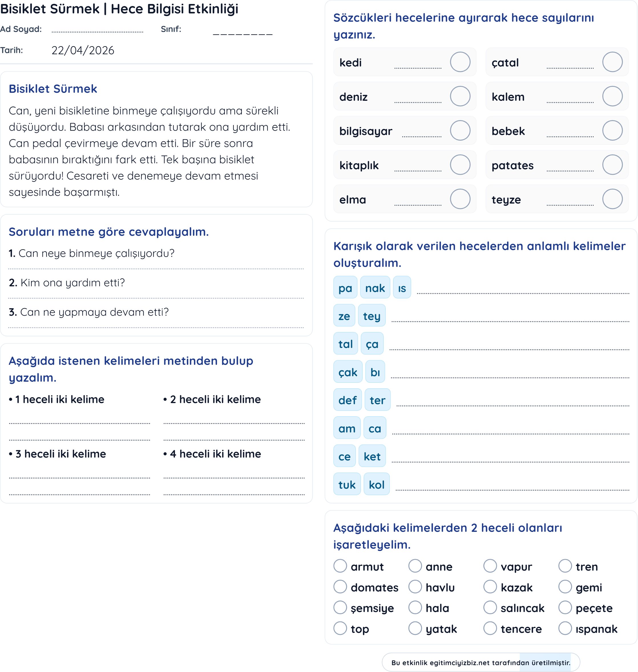Select the radio button next to armut

click(340, 566)
